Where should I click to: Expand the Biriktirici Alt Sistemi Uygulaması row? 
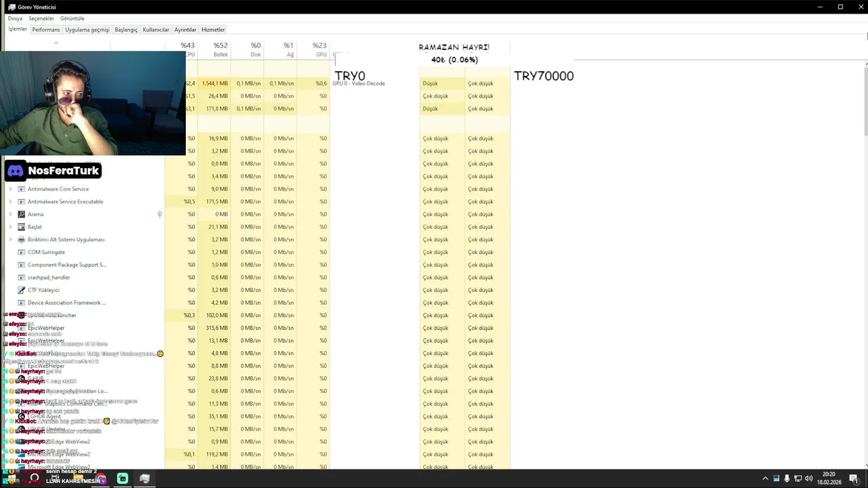10,240
